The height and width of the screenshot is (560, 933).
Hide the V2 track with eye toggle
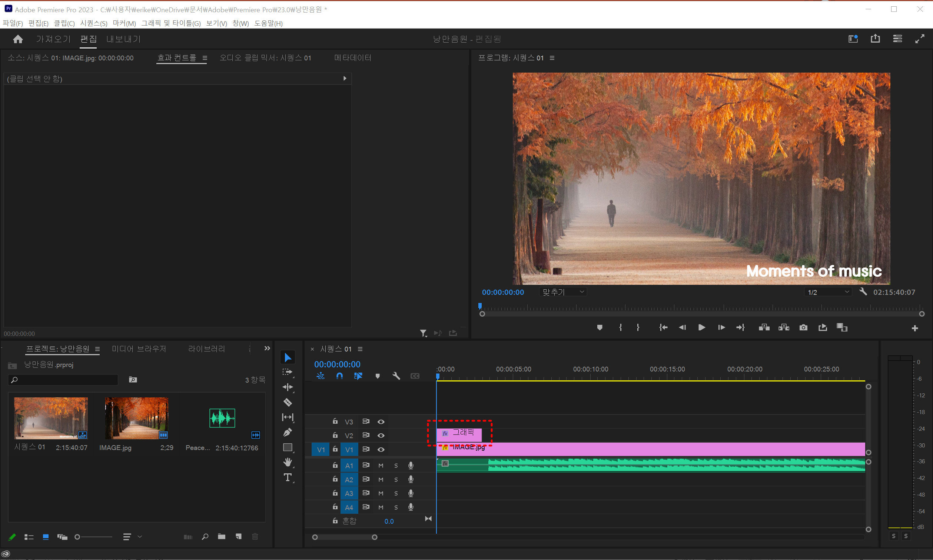point(381,436)
